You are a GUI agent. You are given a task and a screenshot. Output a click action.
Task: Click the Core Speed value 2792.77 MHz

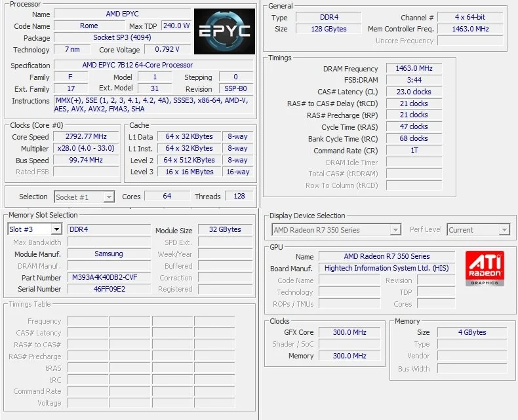[x=86, y=136]
